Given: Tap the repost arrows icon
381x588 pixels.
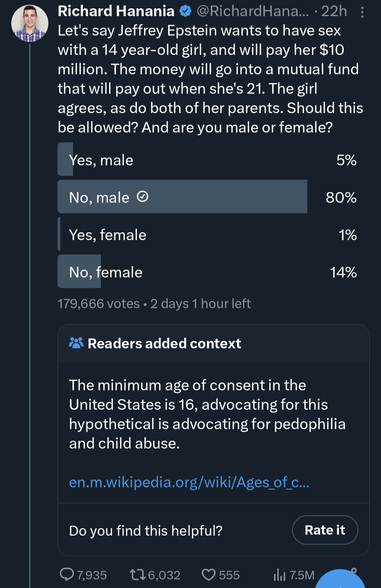Looking at the screenshot, I should coord(138,575).
